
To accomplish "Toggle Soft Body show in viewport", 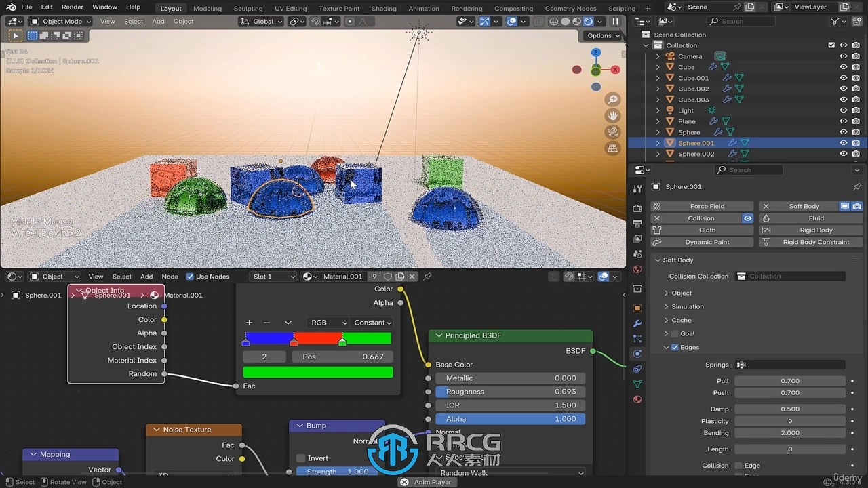I will [x=845, y=206].
